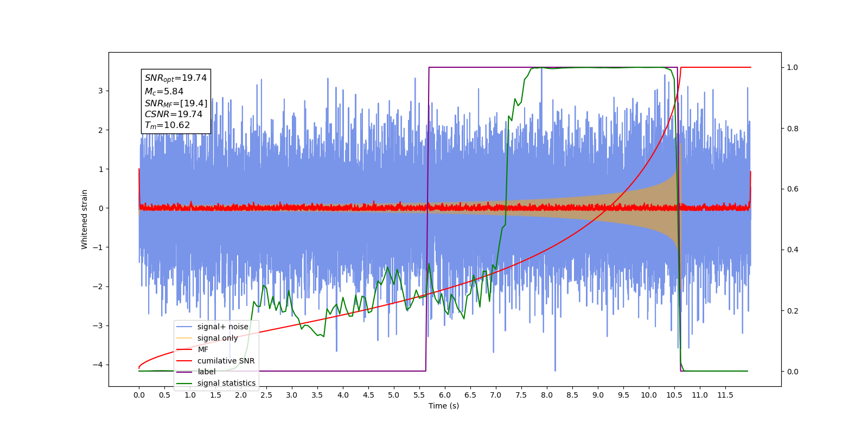The height and width of the screenshot is (434, 868).
Task: Click the orange line swatch beside 'signal only'
Action: click(x=184, y=338)
